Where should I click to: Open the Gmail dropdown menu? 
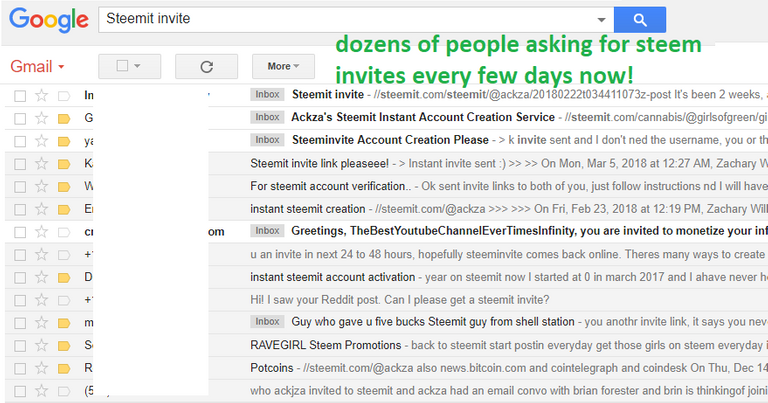(x=38, y=67)
